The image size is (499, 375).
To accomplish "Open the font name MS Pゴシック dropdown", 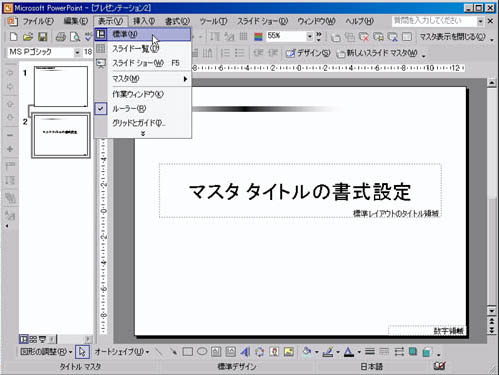I will click(x=77, y=52).
